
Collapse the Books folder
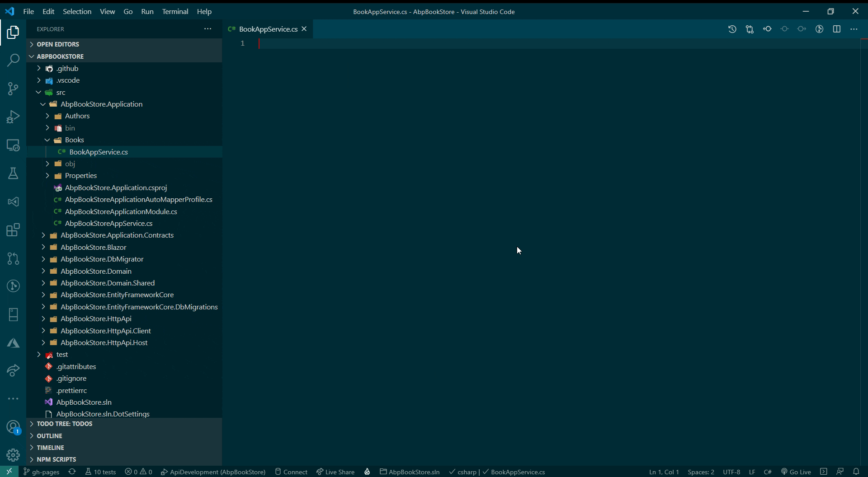(124, 140)
